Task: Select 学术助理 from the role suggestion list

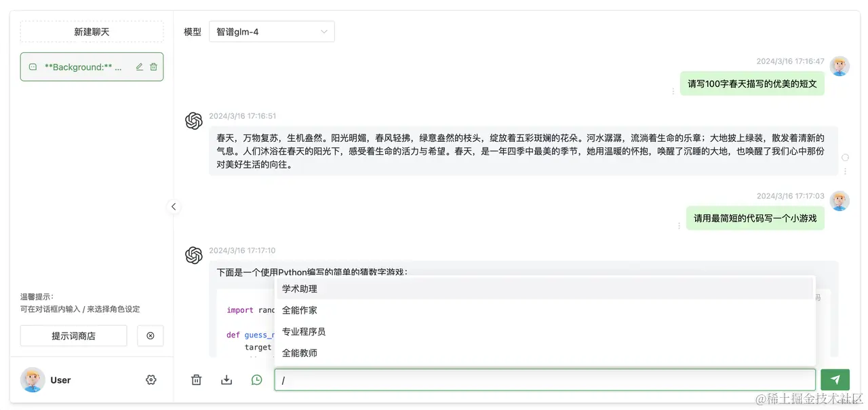Action: pos(298,288)
